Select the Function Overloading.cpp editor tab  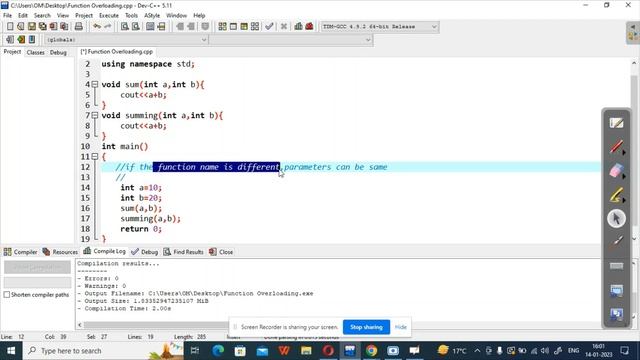pos(116,52)
